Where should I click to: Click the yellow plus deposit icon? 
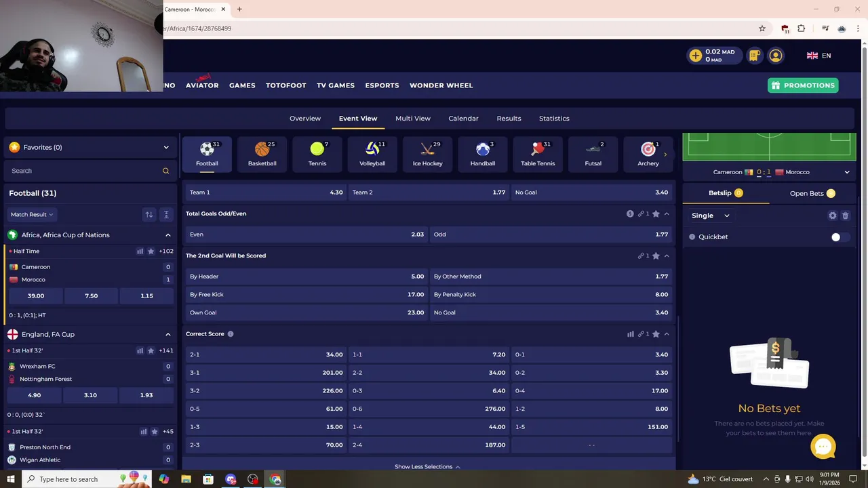click(696, 56)
